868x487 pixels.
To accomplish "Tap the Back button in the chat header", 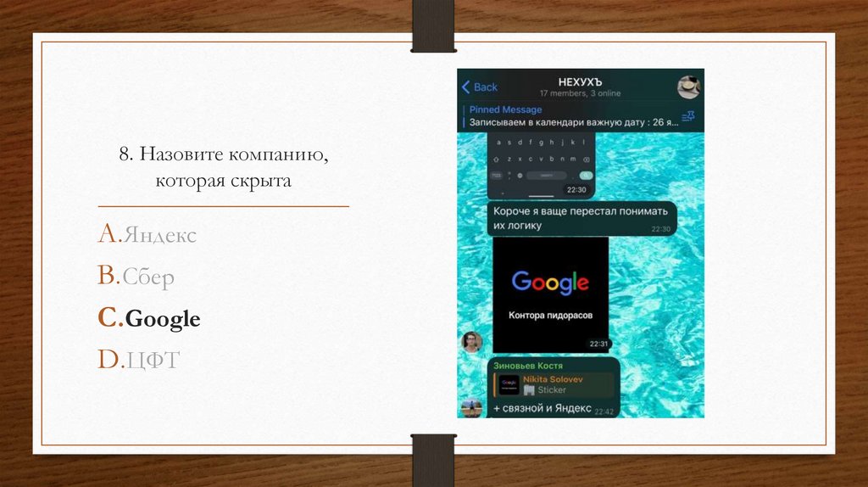I will (480, 87).
